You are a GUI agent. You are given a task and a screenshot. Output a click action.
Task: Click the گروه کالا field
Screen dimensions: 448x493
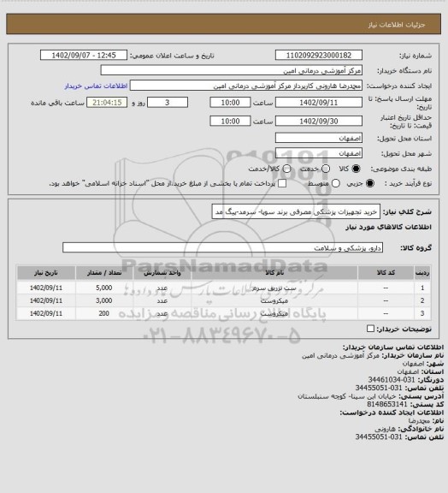(223, 247)
